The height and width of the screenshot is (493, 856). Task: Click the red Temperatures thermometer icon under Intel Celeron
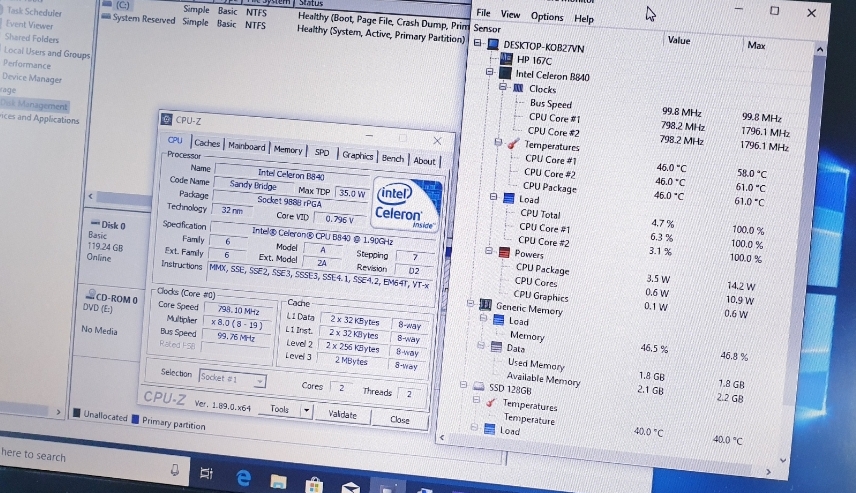pos(513,145)
